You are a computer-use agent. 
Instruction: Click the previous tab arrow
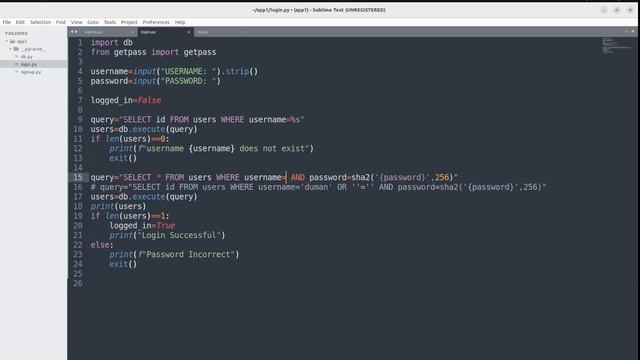[72, 32]
